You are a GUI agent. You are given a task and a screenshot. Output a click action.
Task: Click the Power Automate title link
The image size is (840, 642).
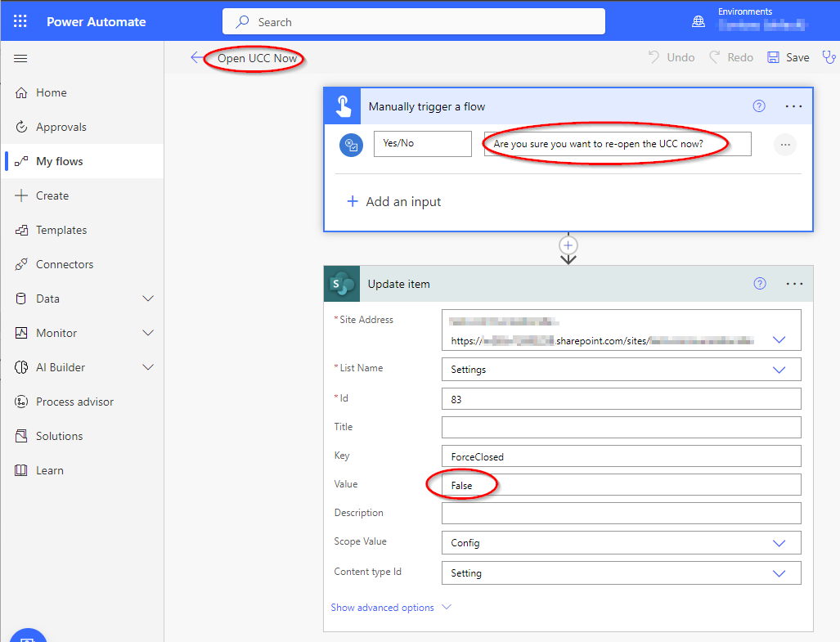(x=97, y=21)
